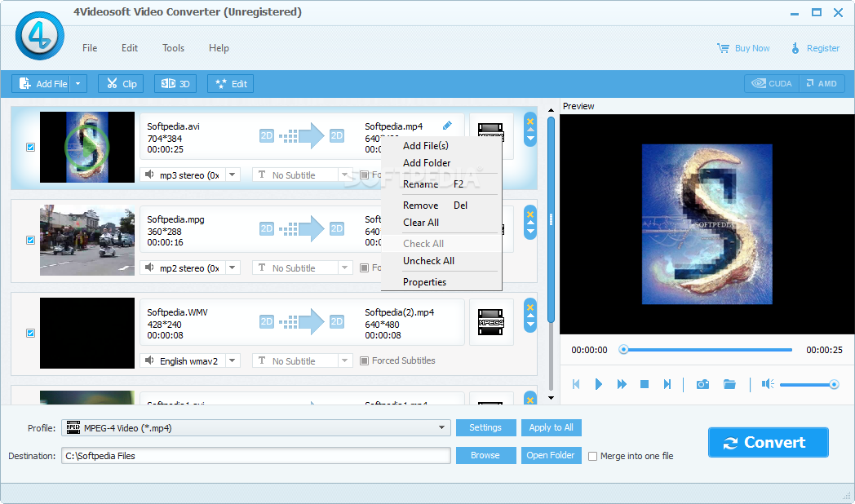Toggle AMD acceleration
The height and width of the screenshot is (504, 855).
[x=822, y=83]
